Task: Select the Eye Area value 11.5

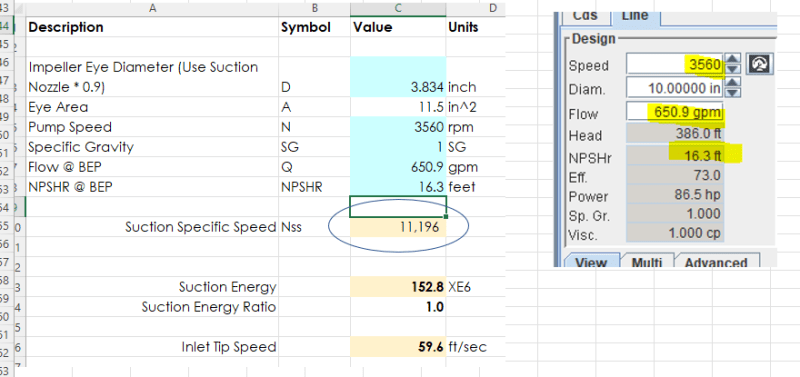Action: (x=398, y=107)
